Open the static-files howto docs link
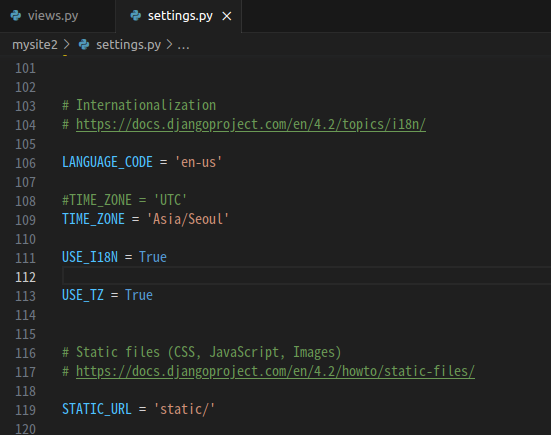The height and width of the screenshot is (435, 551). pyautogui.click(x=275, y=371)
